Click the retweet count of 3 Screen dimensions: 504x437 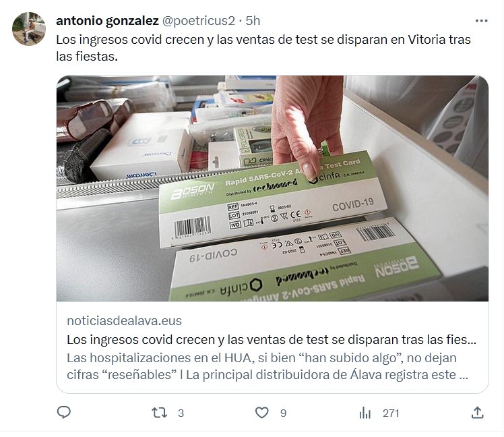point(181,413)
